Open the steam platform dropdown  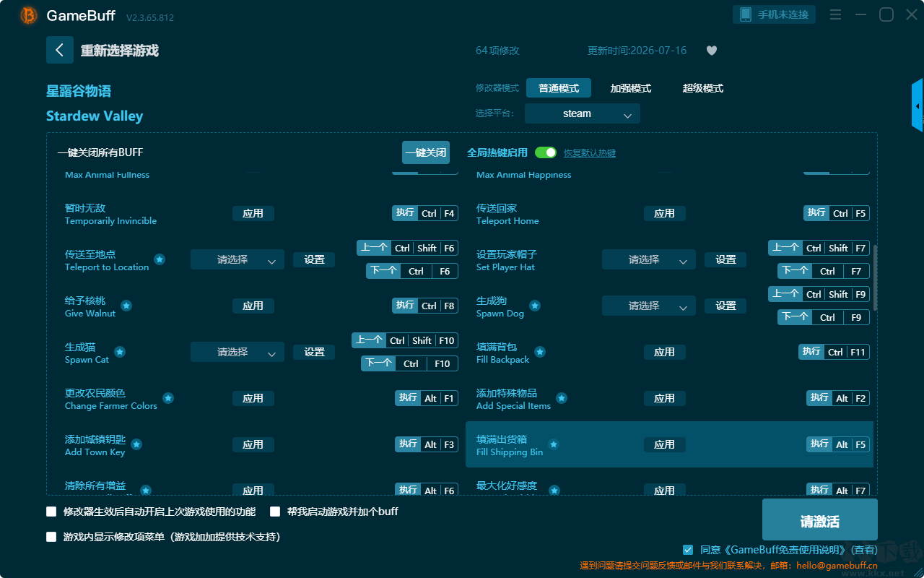[583, 113]
